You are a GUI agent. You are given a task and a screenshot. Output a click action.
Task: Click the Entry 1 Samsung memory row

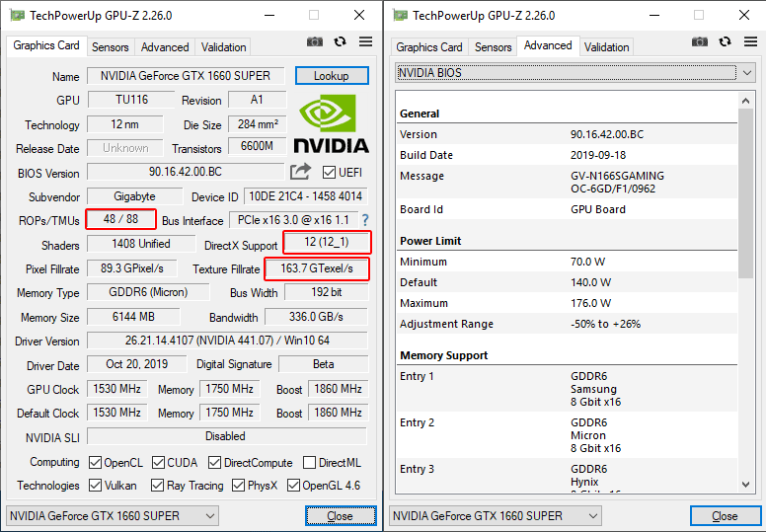click(x=567, y=389)
